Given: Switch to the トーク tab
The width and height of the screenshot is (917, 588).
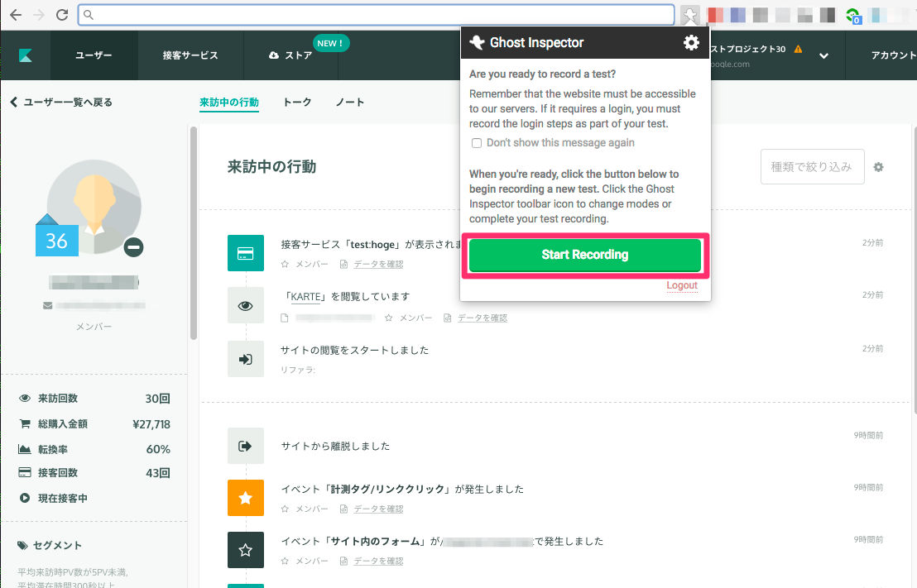Looking at the screenshot, I should 297,103.
